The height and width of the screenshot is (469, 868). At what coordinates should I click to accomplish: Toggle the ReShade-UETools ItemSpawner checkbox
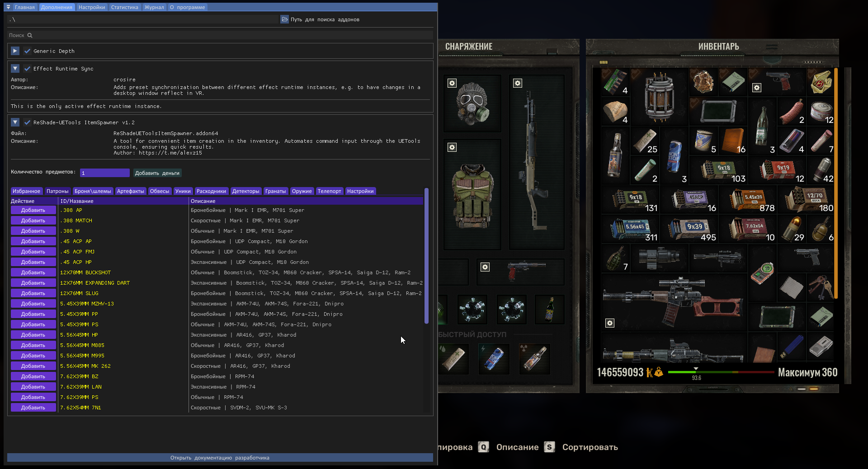28,122
